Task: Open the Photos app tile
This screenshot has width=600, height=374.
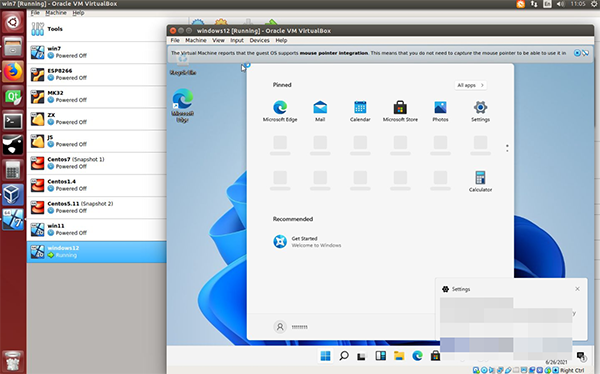Action: click(440, 111)
